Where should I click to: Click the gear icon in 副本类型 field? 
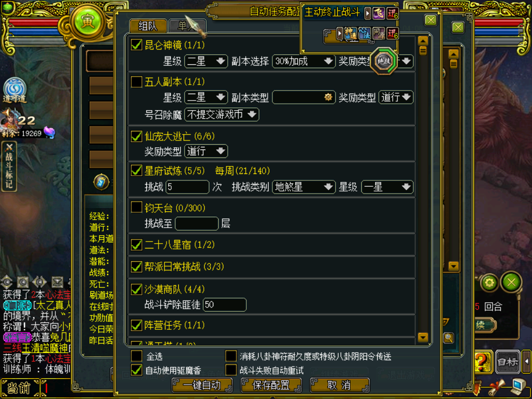(328, 97)
